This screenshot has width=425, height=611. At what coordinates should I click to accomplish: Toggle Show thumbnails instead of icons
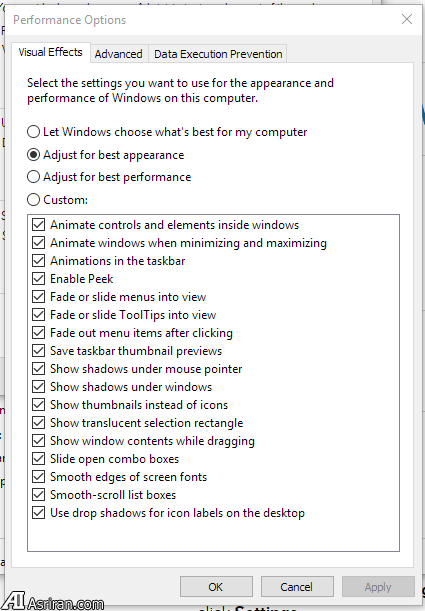[x=39, y=405]
